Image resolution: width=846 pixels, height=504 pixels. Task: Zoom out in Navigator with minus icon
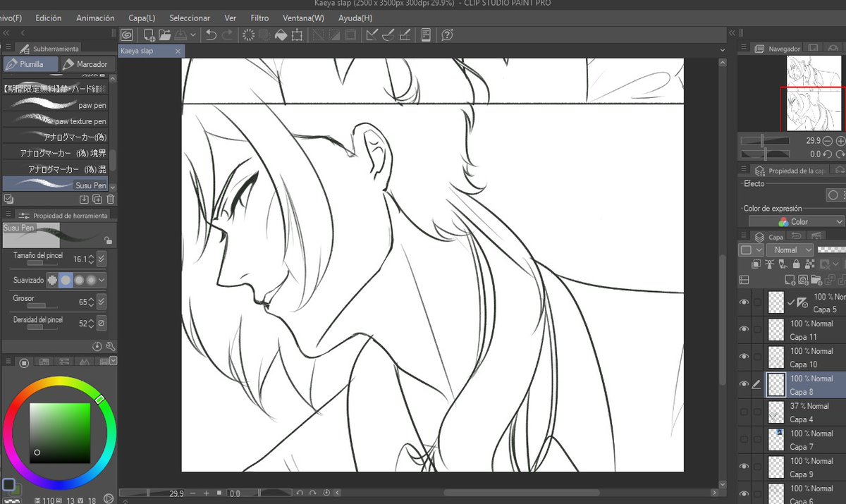pyautogui.click(x=828, y=141)
